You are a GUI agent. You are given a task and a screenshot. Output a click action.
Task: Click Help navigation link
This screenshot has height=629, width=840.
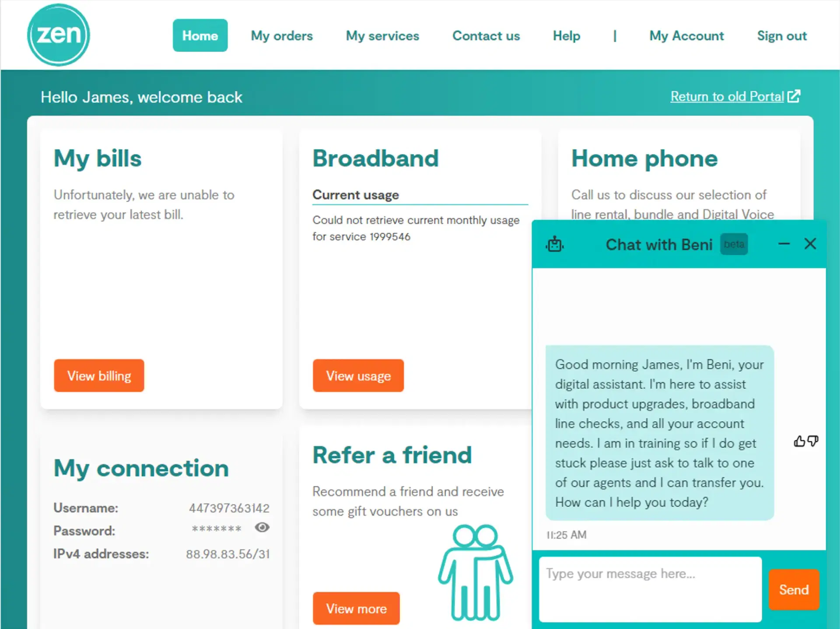566,36
